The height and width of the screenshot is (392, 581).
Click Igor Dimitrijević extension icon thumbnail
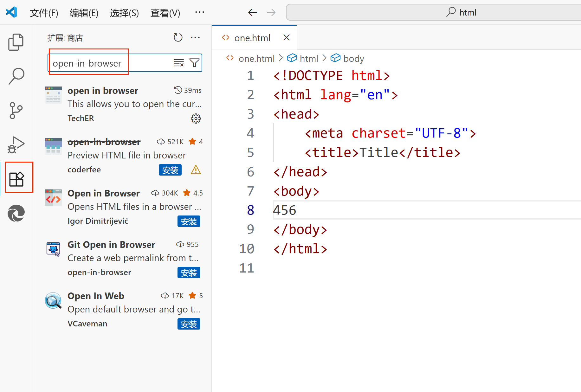click(53, 197)
